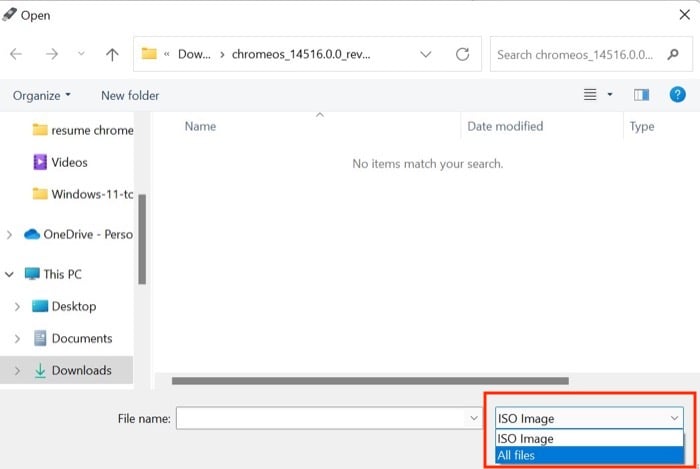Toggle the preview pane icon
Screen dimensions: 700x469
(x=641, y=95)
